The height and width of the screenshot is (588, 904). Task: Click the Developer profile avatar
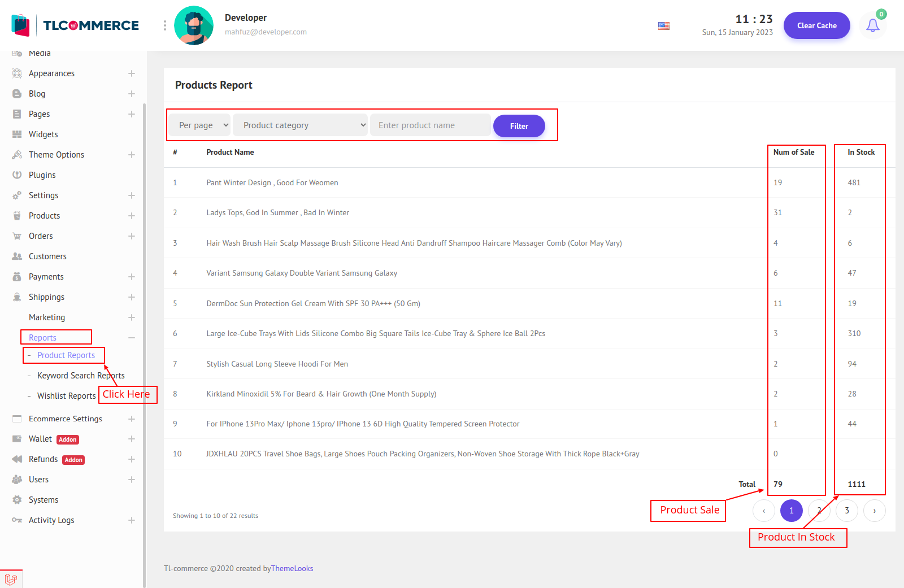(194, 25)
